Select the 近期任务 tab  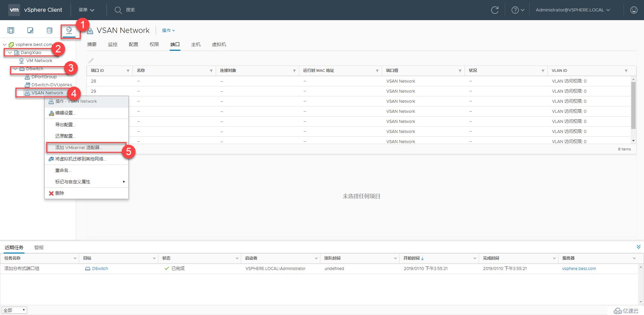coord(14,248)
